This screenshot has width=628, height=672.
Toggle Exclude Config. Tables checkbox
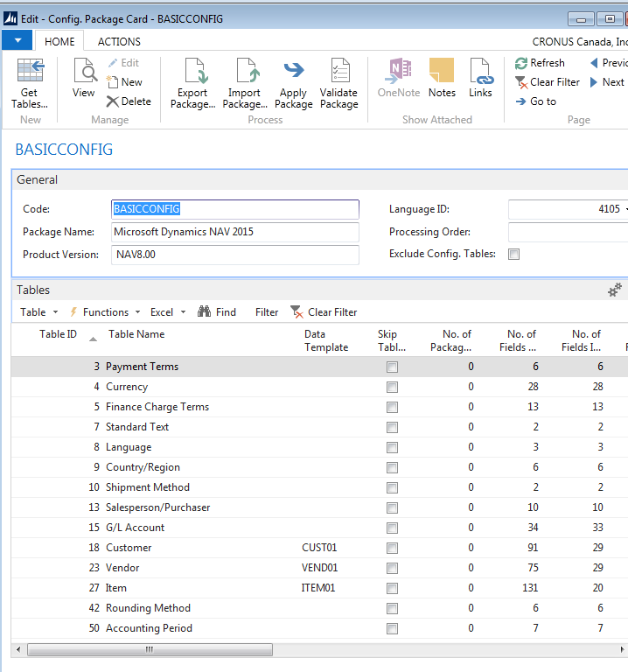click(x=513, y=254)
